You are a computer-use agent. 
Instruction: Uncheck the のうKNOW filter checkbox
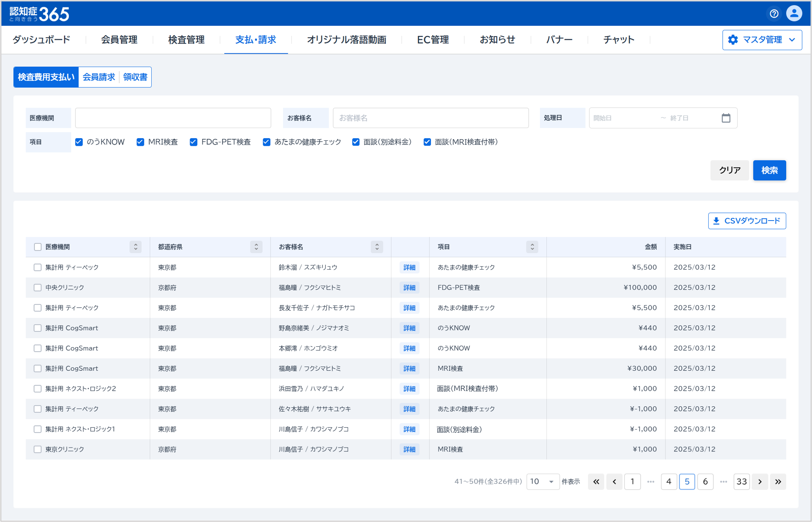click(x=79, y=142)
